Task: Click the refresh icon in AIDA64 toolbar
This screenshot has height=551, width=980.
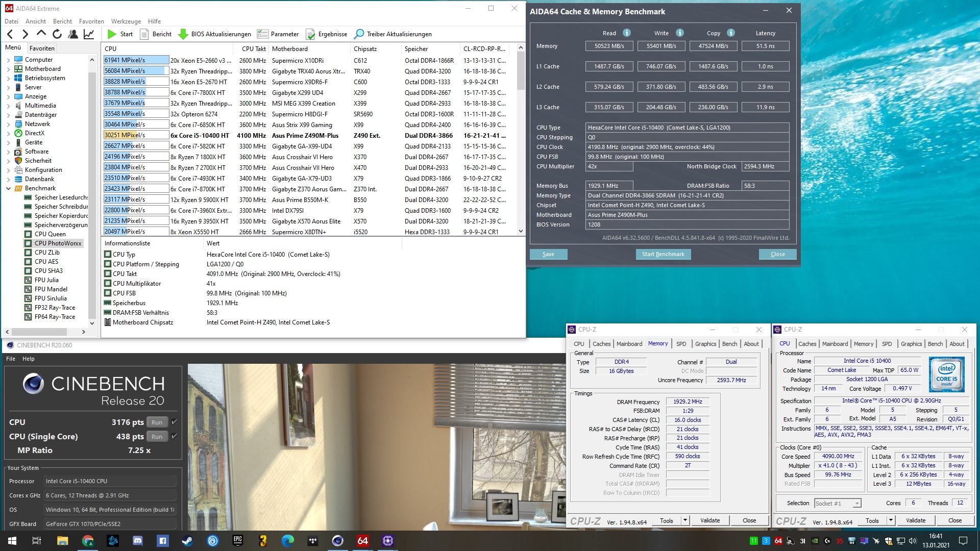Action: click(x=57, y=34)
